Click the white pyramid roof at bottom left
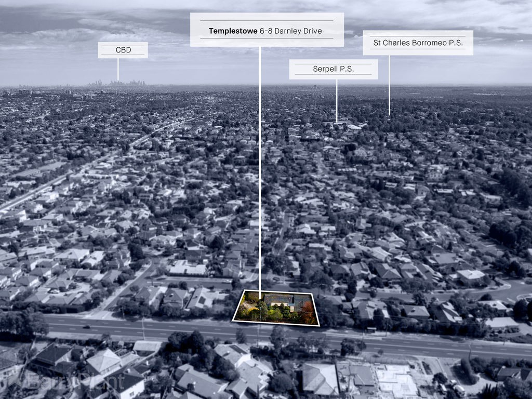This screenshot has width=532, height=399. (104, 360)
